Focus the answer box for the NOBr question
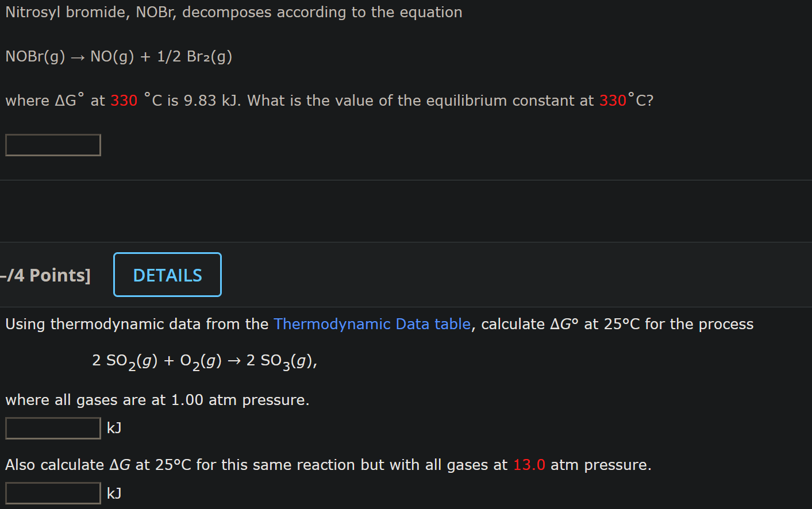Viewport: 812px width, 509px height. pyautogui.click(x=52, y=145)
